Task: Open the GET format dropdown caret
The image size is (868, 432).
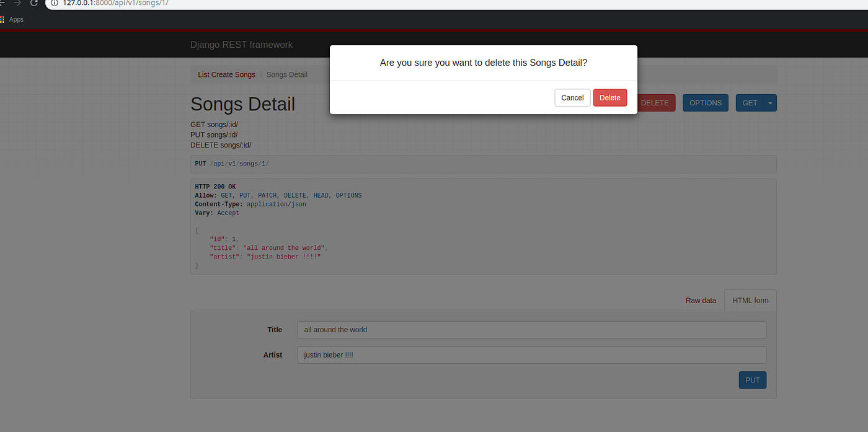Action: (x=769, y=103)
